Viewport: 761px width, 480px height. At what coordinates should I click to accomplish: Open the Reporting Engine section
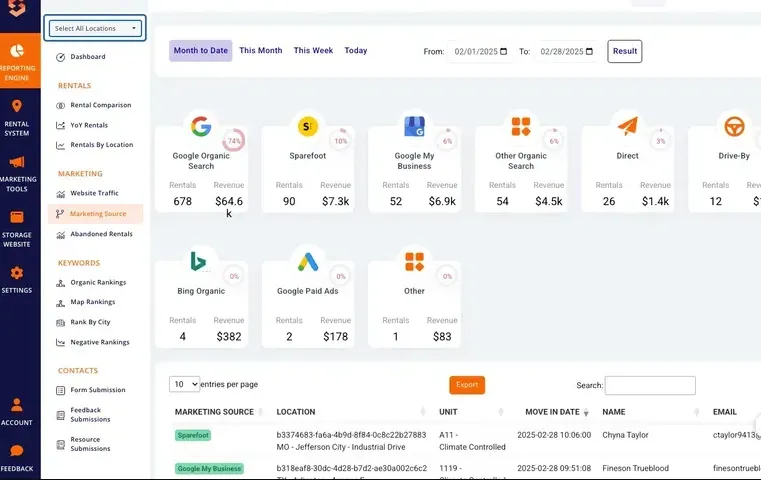point(18,61)
